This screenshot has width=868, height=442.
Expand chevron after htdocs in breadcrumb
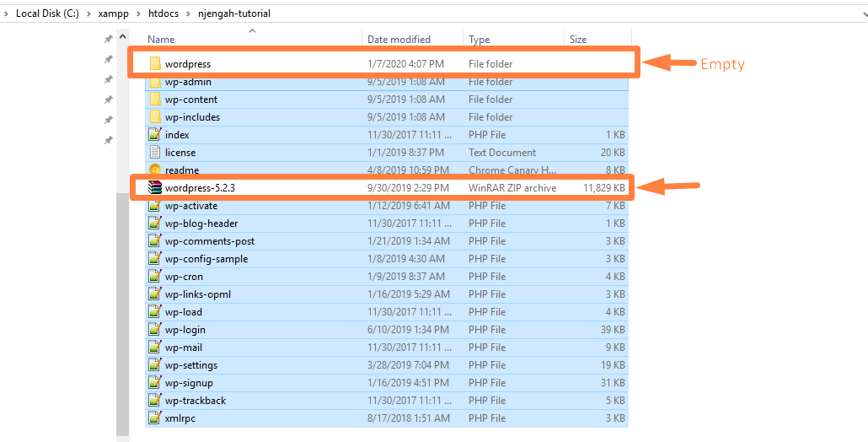(188, 13)
